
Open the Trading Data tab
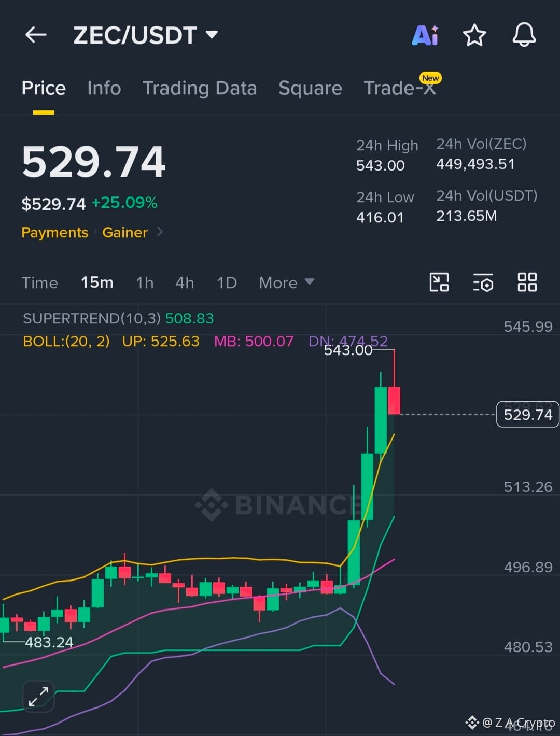[200, 88]
